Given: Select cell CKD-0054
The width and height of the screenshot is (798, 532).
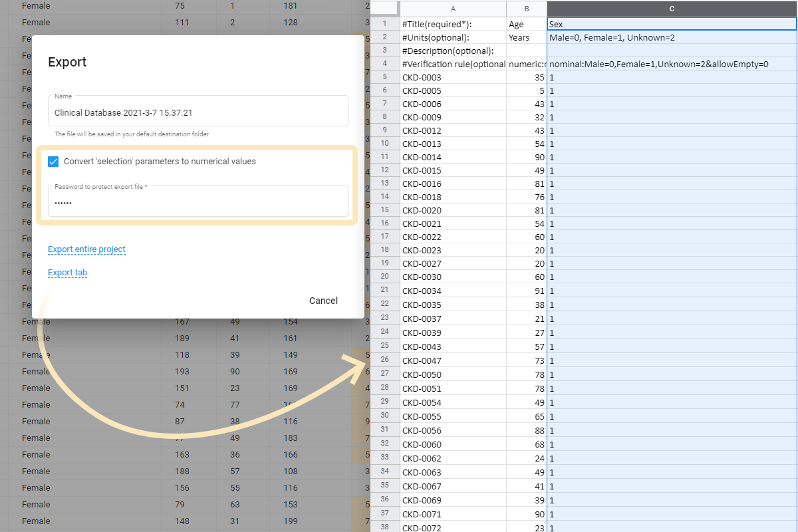Looking at the screenshot, I should pyautogui.click(x=453, y=402).
